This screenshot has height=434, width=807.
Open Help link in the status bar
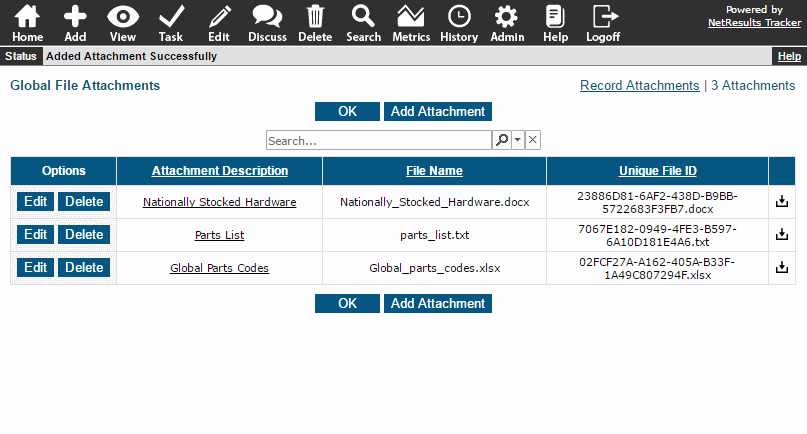(789, 56)
